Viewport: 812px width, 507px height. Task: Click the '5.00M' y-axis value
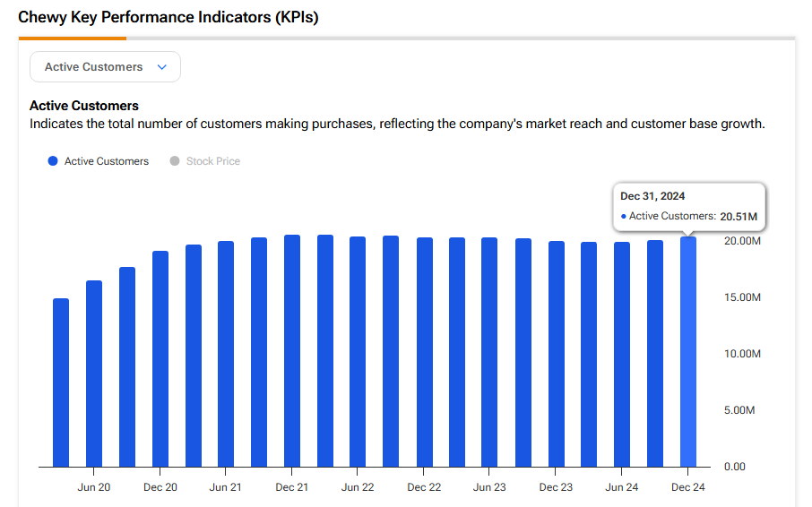pyautogui.click(x=739, y=410)
